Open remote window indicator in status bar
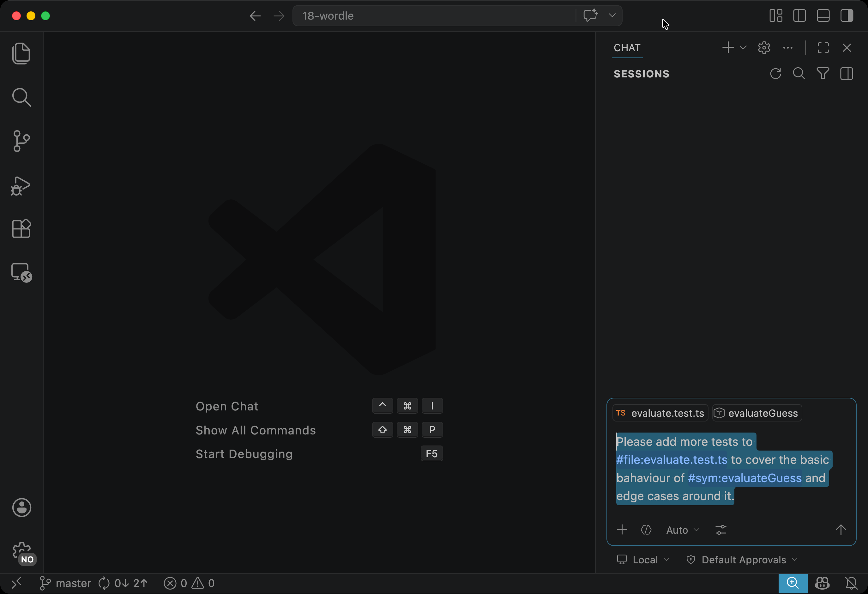The width and height of the screenshot is (868, 594). 16,583
